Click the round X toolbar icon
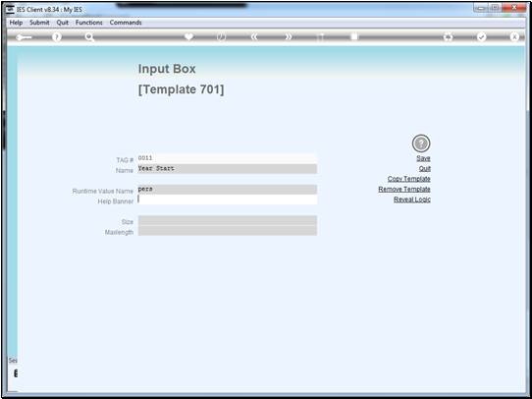 point(514,37)
